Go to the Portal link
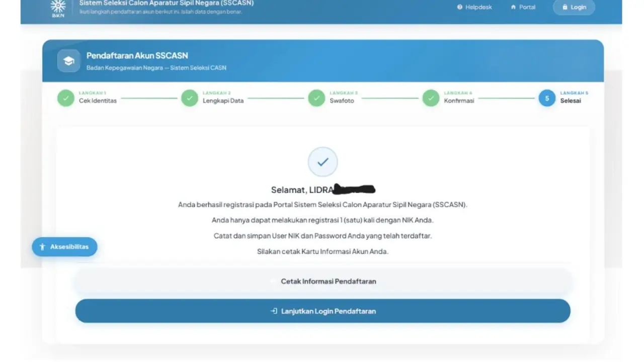 (x=523, y=7)
